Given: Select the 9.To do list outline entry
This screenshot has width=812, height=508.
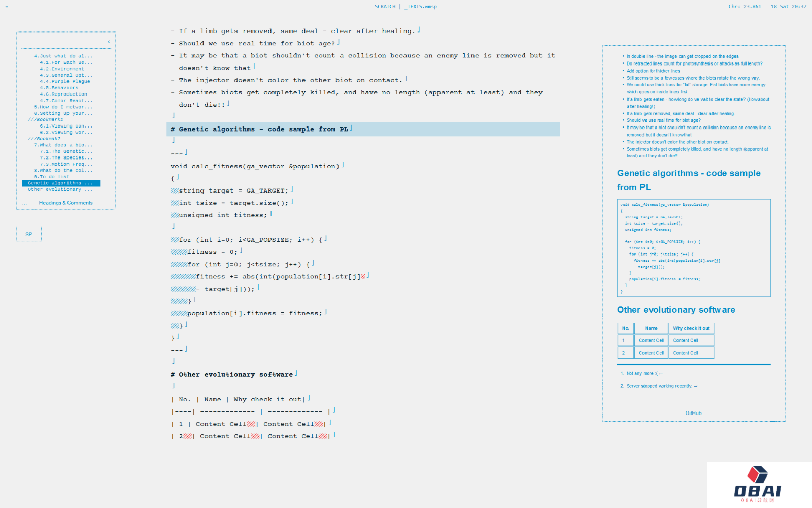Looking at the screenshot, I should click(51, 177).
